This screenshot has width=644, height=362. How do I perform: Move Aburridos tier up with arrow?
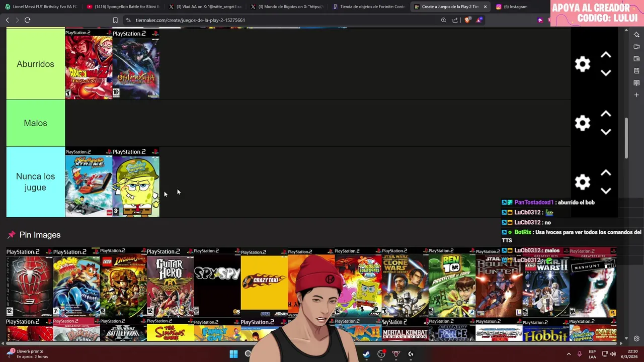tap(606, 55)
